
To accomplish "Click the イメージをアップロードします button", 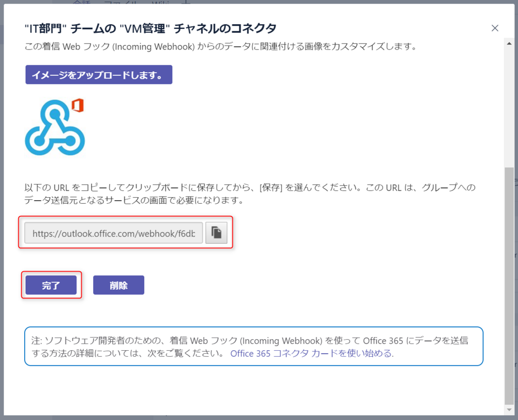I will pos(99,75).
